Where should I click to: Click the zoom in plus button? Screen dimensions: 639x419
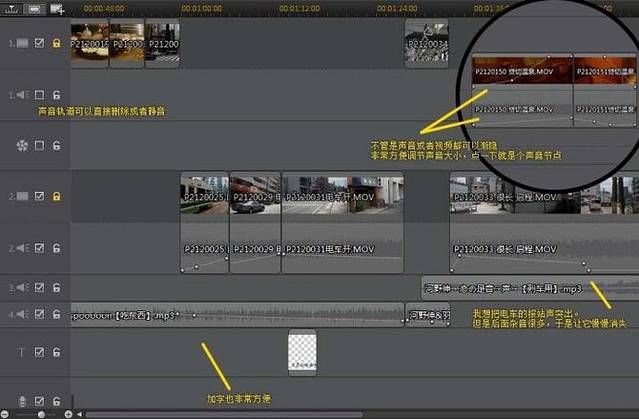(x=68, y=413)
